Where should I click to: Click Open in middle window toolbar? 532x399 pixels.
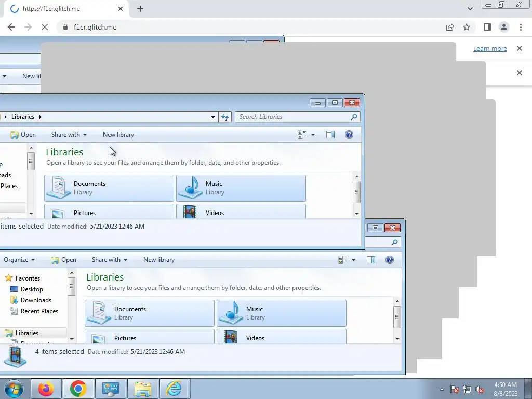click(23, 135)
